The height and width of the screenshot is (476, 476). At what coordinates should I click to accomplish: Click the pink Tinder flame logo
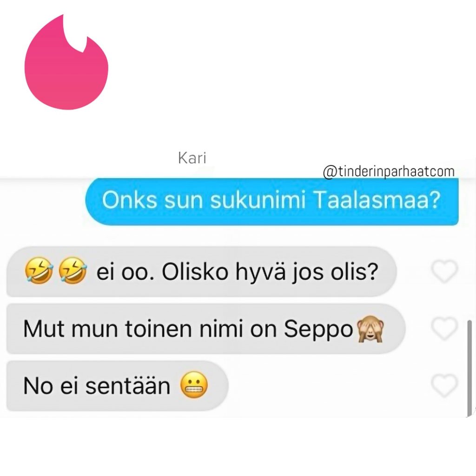tap(66, 62)
